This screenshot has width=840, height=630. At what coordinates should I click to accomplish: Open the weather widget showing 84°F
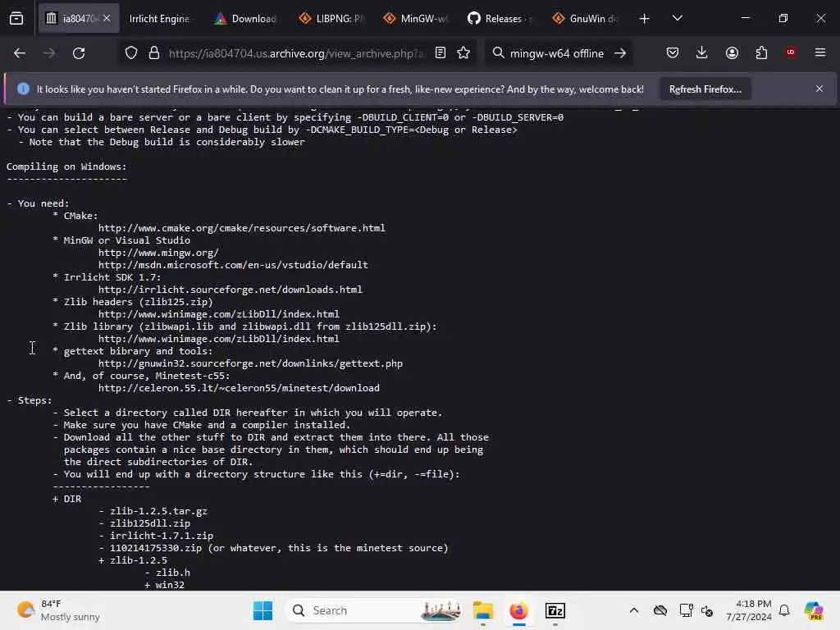[58, 610]
